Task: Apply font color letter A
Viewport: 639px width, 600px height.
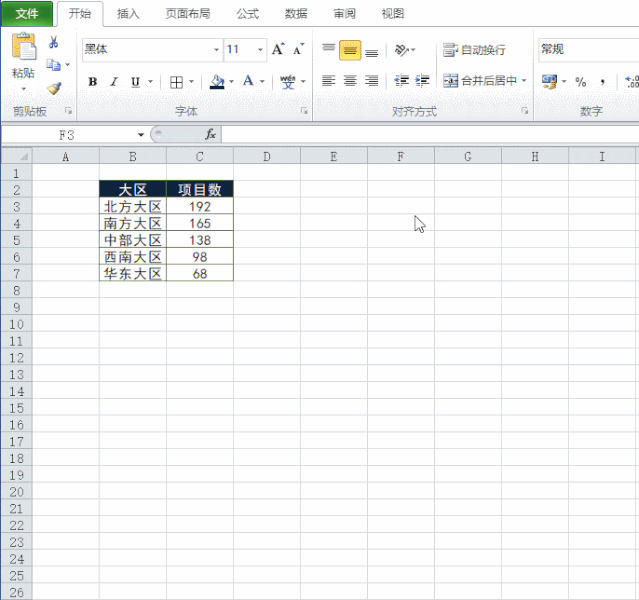Action: pos(248,81)
